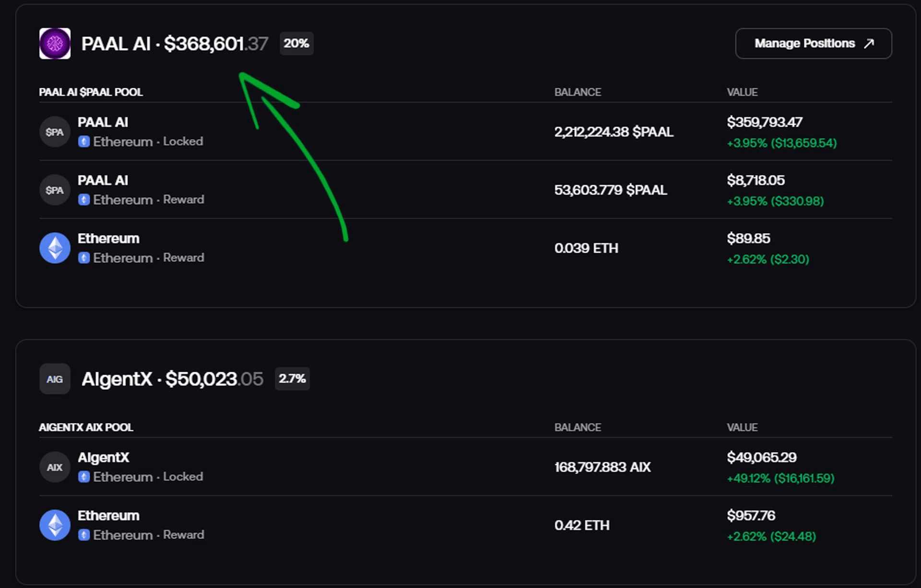Click the purple PAAL AI protocol logo

tap(55, 44)
